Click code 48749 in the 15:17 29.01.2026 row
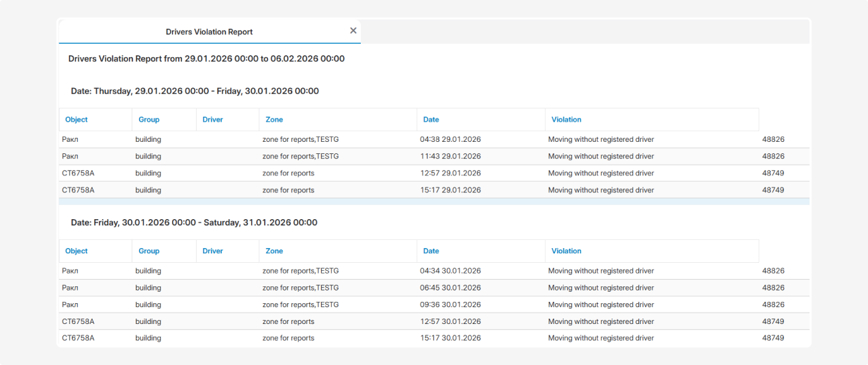 pos(773,190)
